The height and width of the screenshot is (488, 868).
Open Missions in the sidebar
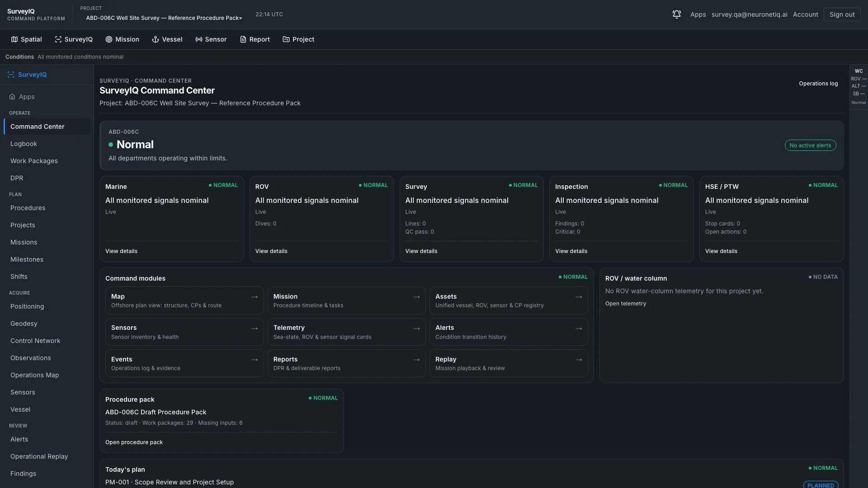47,242
